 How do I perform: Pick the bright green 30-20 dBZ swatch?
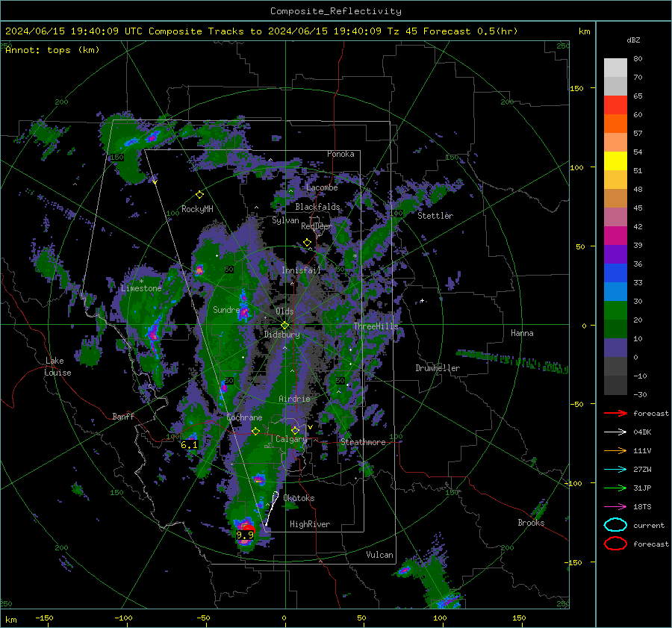coord(615,310)
